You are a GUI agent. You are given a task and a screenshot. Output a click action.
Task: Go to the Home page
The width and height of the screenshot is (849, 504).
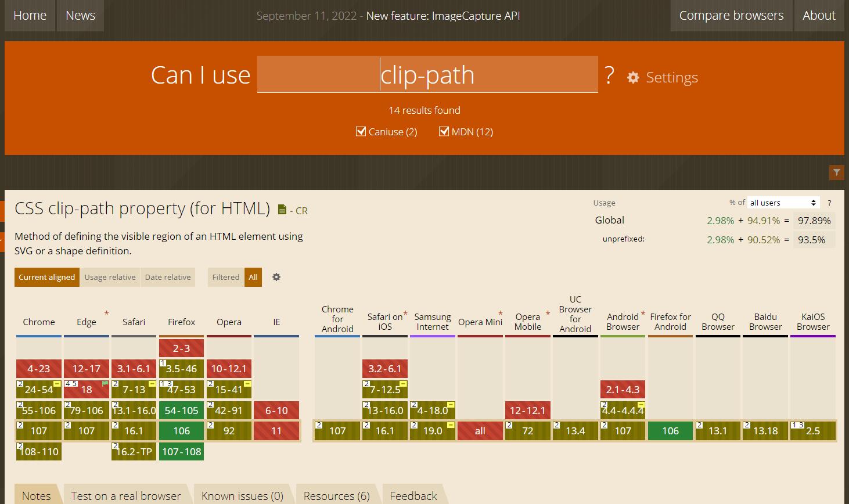30,16
